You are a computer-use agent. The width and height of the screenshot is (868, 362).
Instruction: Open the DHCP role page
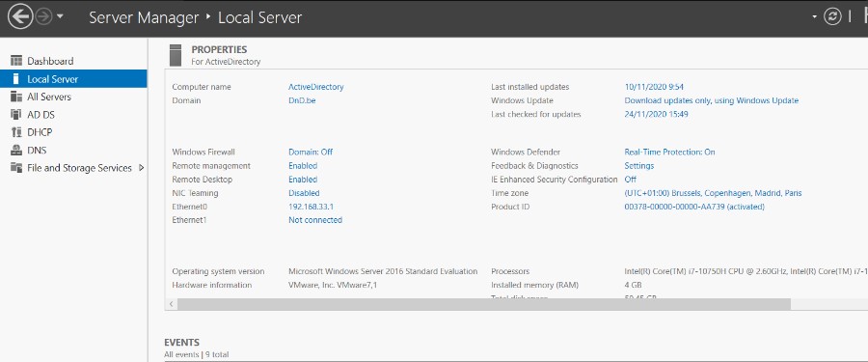tap(40, 132)
